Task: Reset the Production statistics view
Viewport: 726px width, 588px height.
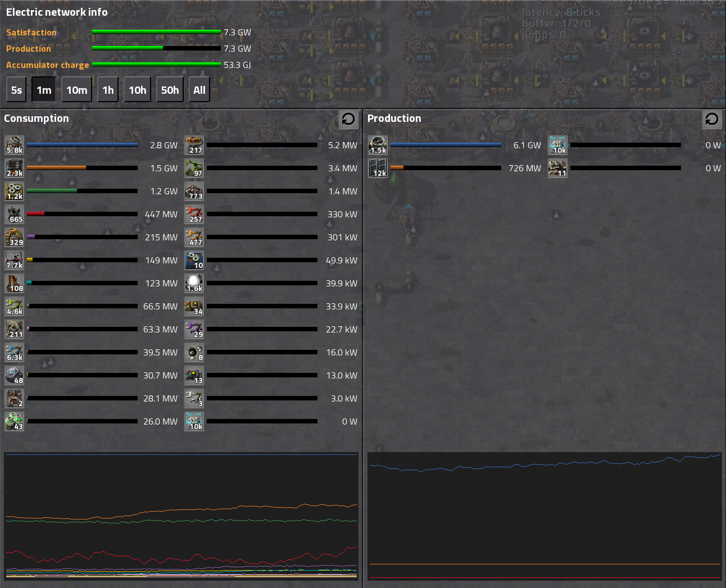Action: pyautogui.click(x=712, y=119)
